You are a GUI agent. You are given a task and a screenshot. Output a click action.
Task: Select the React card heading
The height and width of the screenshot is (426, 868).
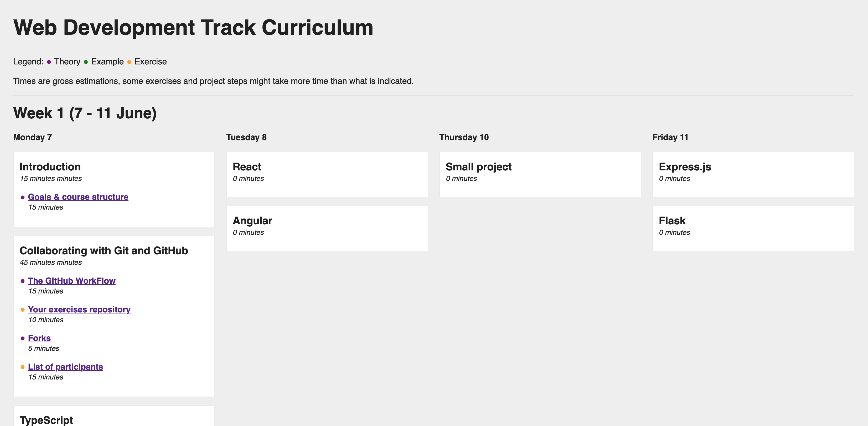(x=247, y=167)
